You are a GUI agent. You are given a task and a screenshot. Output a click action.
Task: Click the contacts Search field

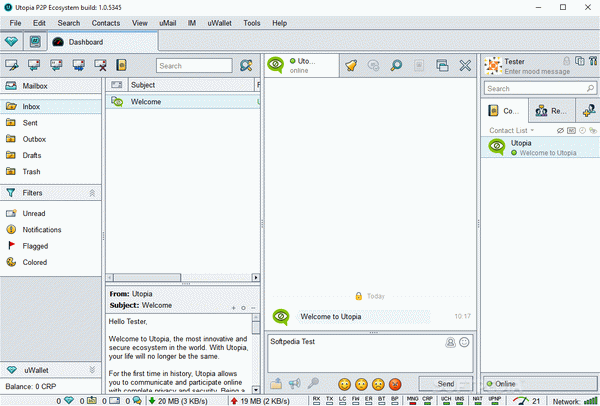(540, 88)
